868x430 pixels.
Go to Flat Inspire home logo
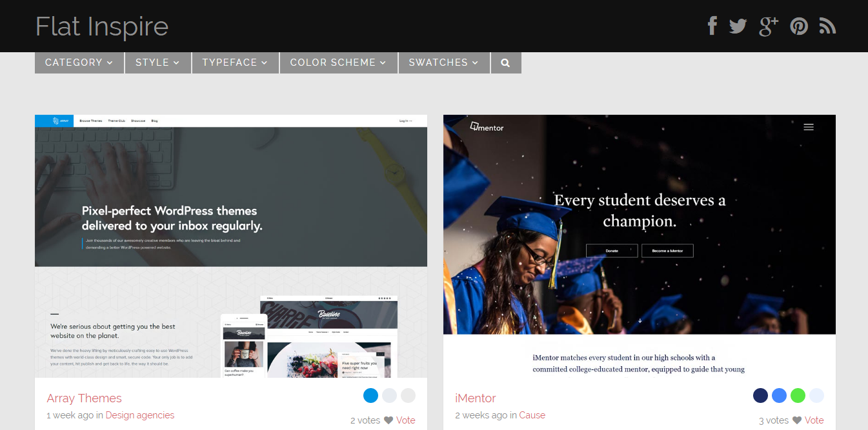click(x=102, y=26)
